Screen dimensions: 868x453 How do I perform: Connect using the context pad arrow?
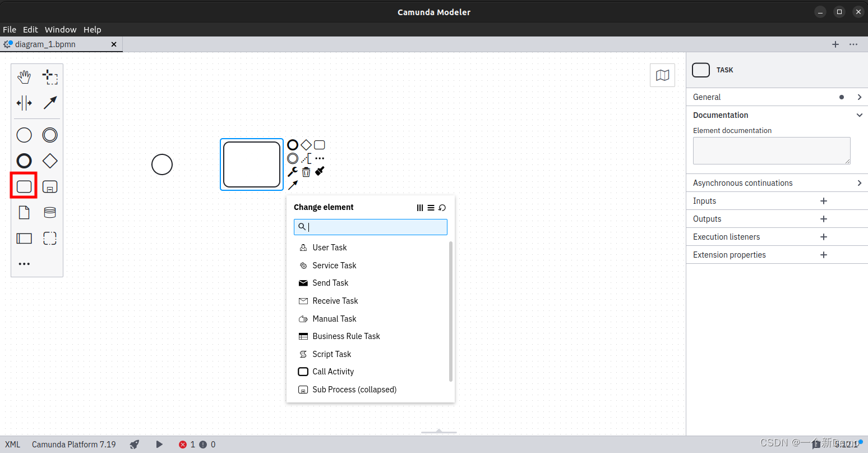pyautogui.click(x=293, y=185)
